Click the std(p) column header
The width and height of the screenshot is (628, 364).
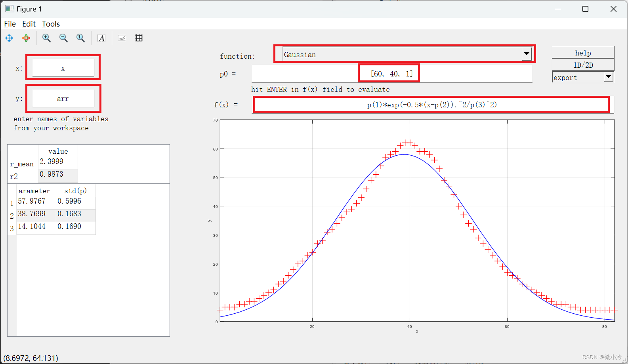click(76, 191)
